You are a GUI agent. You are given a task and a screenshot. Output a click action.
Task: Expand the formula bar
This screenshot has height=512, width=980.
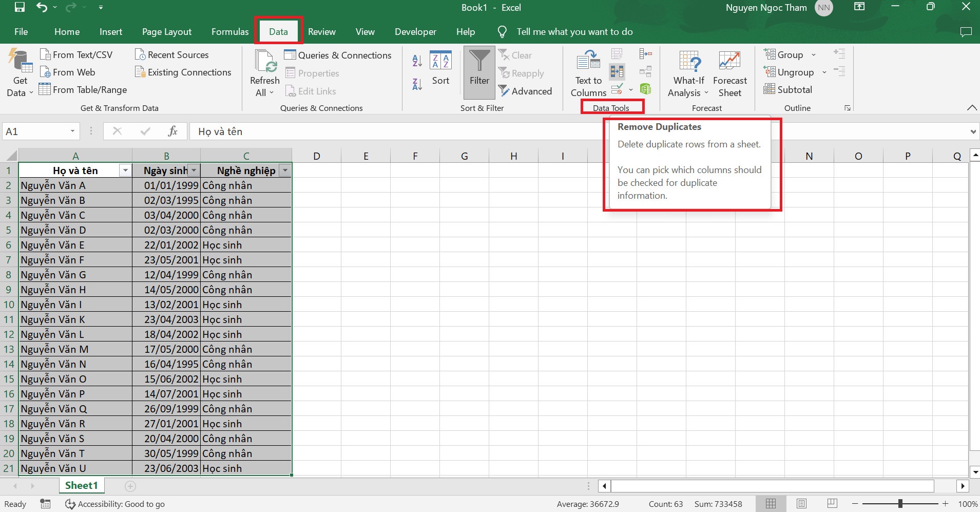tap(973, 131)
